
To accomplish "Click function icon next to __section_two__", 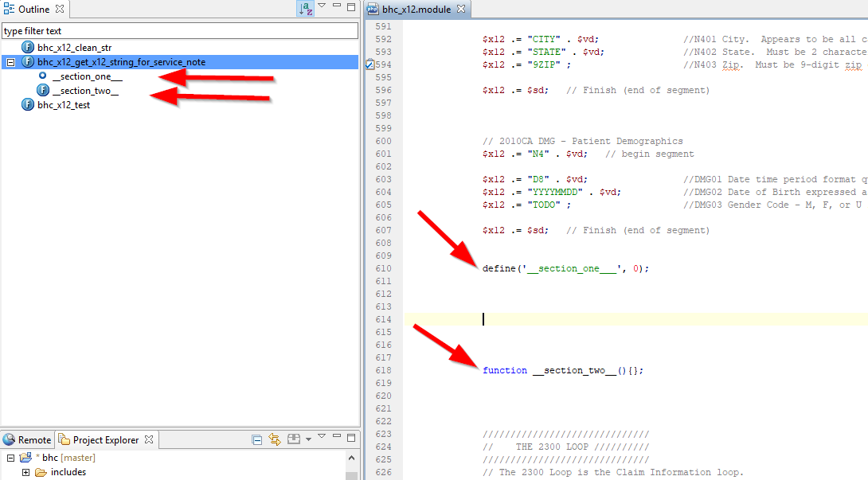I will click(43, 90).
